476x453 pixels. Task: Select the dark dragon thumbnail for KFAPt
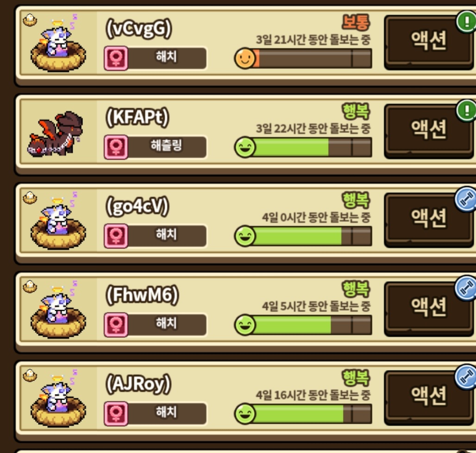pos(56,134)
